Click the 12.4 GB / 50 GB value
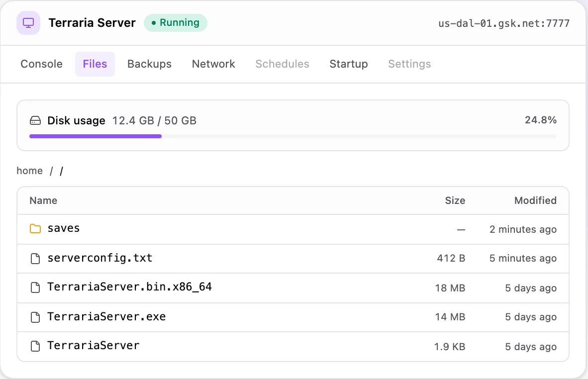This screenshot has width=588, height=379. [154, 121]
